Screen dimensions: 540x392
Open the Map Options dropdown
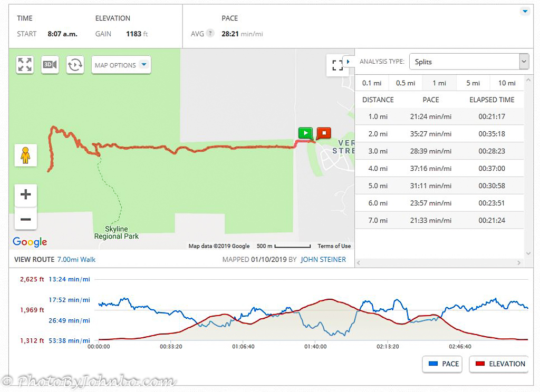[x=121, y=64]
